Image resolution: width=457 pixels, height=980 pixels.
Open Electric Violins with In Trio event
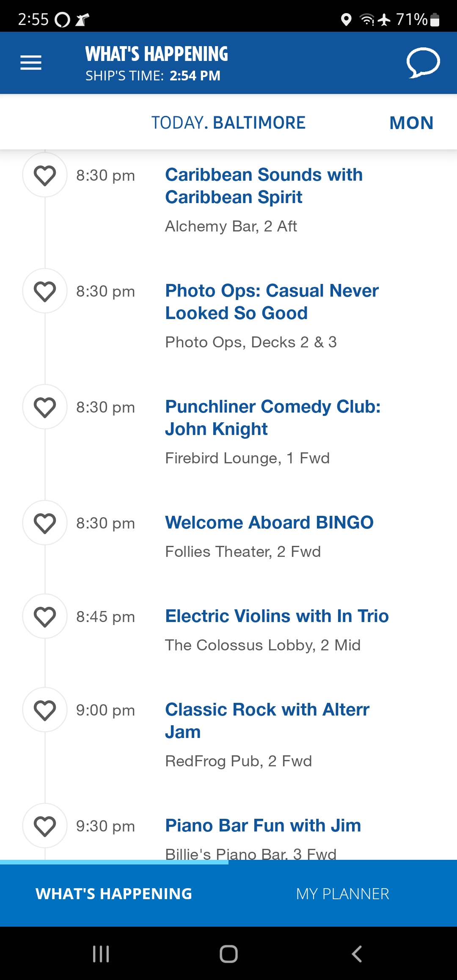tap(277, 616)
